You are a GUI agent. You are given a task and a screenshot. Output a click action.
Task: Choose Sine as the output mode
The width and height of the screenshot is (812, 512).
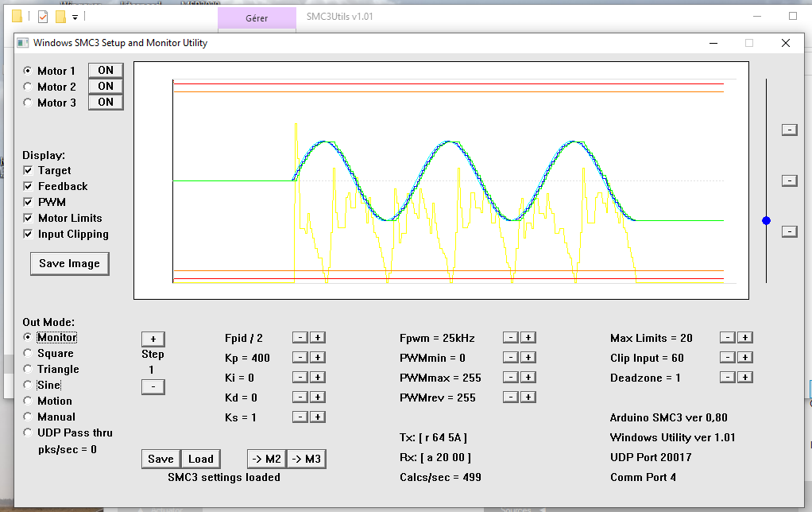pos(28,385)
